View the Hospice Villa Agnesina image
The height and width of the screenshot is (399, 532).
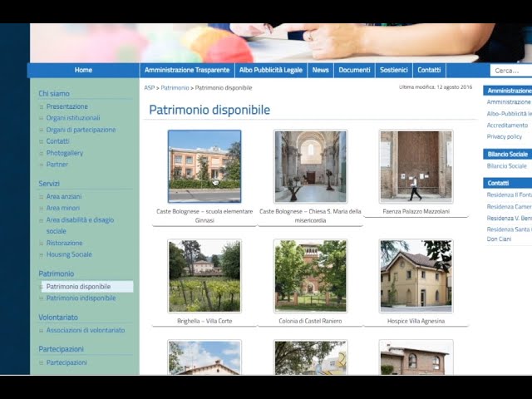click(x=416, y=275)
